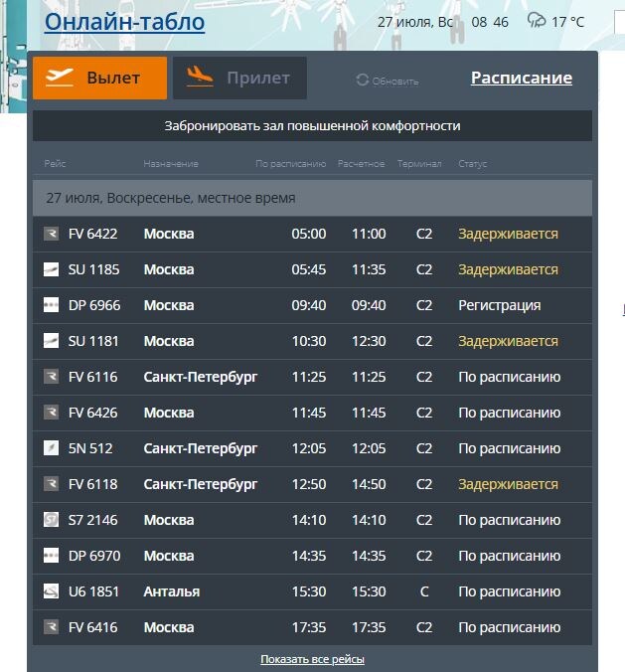Viewport: 625px width, 672px height.
Task: Click the airline logo for SU 1185
Action: click(x=51, y=269)
